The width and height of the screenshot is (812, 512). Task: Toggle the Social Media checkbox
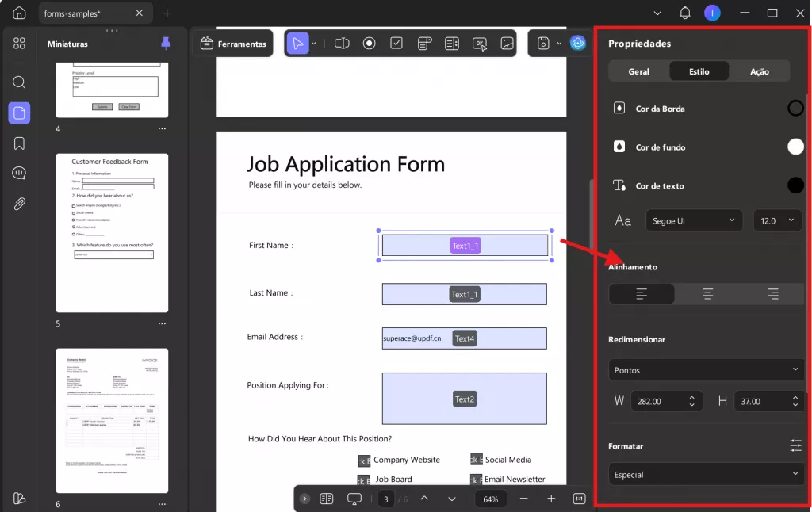[477, 459]
